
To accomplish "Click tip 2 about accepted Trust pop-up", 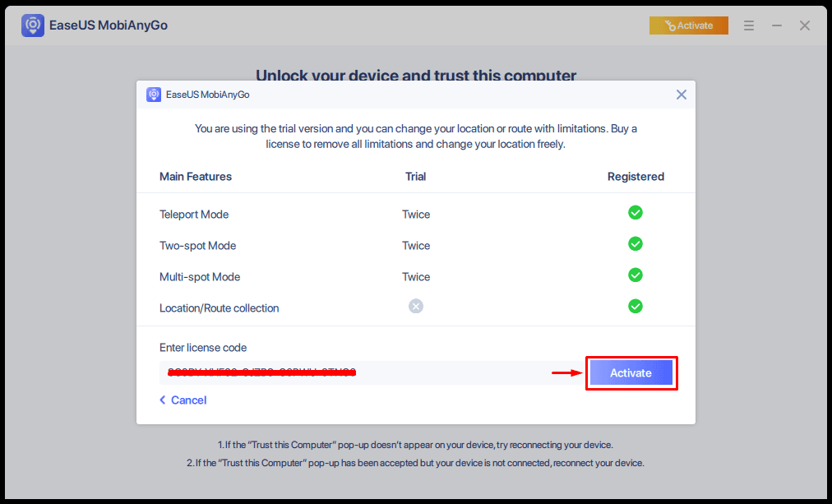I will (415, 463).
